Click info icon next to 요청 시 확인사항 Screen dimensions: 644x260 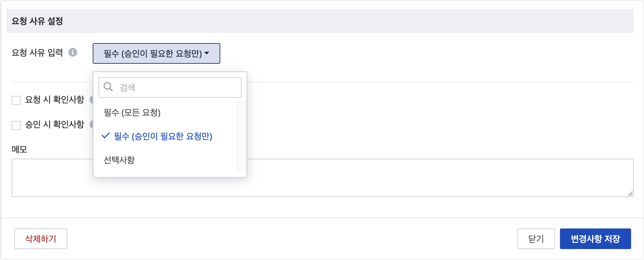[x=91, y=99]
